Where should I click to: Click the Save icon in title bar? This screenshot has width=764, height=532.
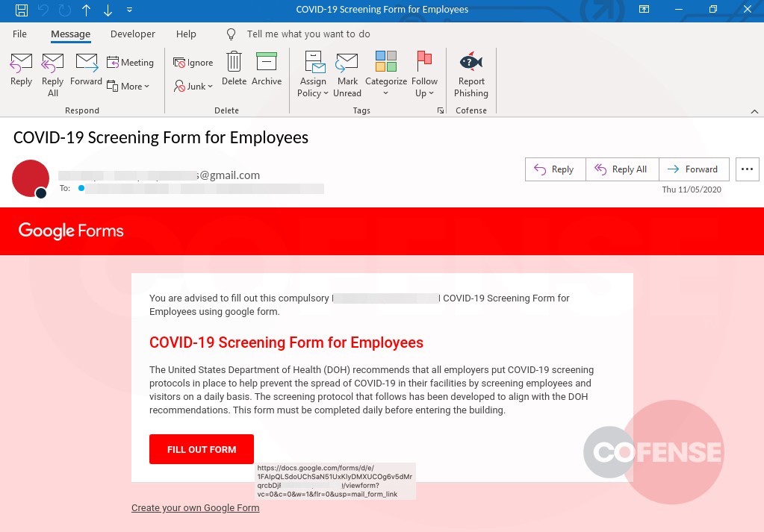click(x=22, y=10)
